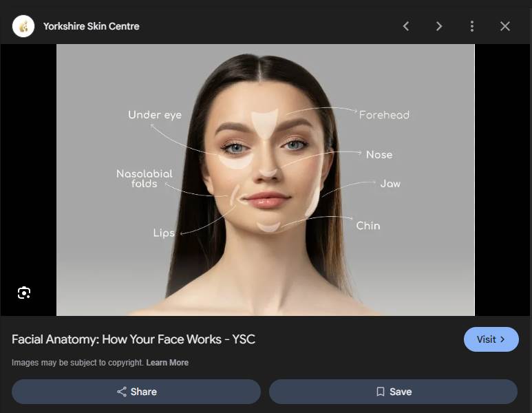Close the image preview panel
532x413 pixels.
click(x=505, y=26)
